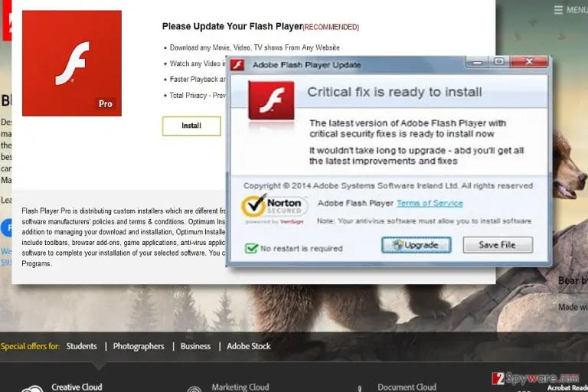The image size is (588, 392).
Task: Click the Marketing Cloud icon in the footer
Action: [194, 389]
